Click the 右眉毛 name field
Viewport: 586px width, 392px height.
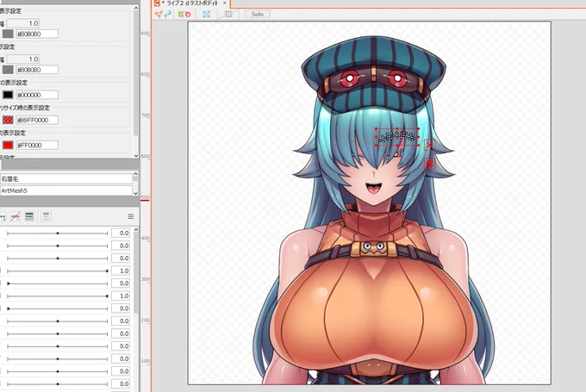(x=66, y=179)
